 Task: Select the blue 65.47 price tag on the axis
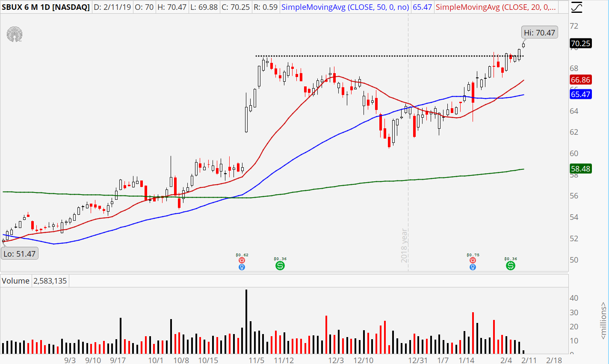pyautogui.click(x=581, y=95)
